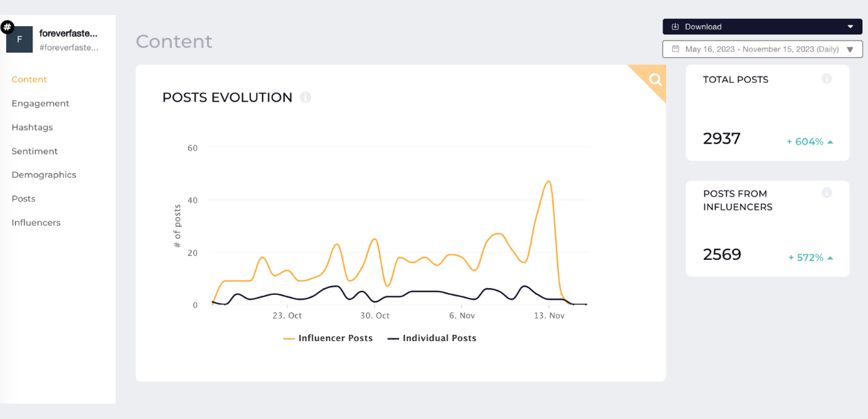
Task: Navigate to Demographics in the sidebar
Action: click(44, 175)
